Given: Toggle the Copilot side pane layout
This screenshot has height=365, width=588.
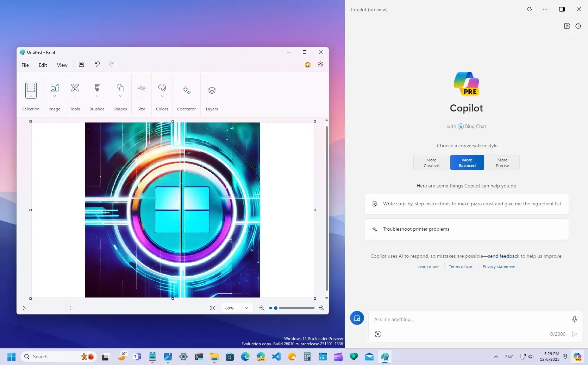Looking at the screenshot, I should click(x=562, y=9).
